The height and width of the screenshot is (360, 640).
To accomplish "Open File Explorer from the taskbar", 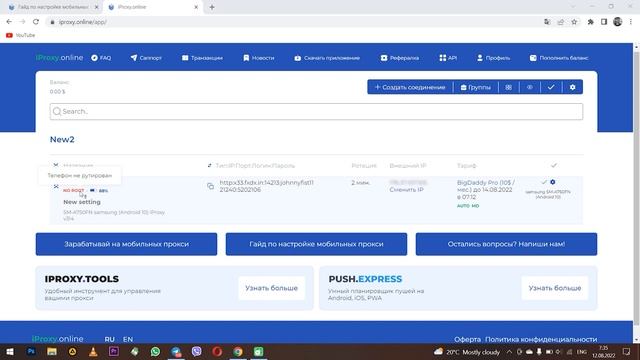I will (52, 351).
